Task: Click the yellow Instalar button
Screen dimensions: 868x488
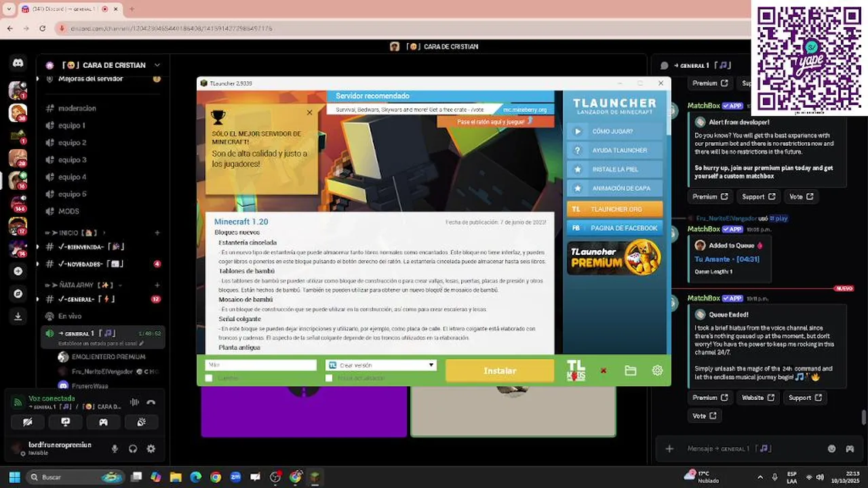Action: [500, 371]
